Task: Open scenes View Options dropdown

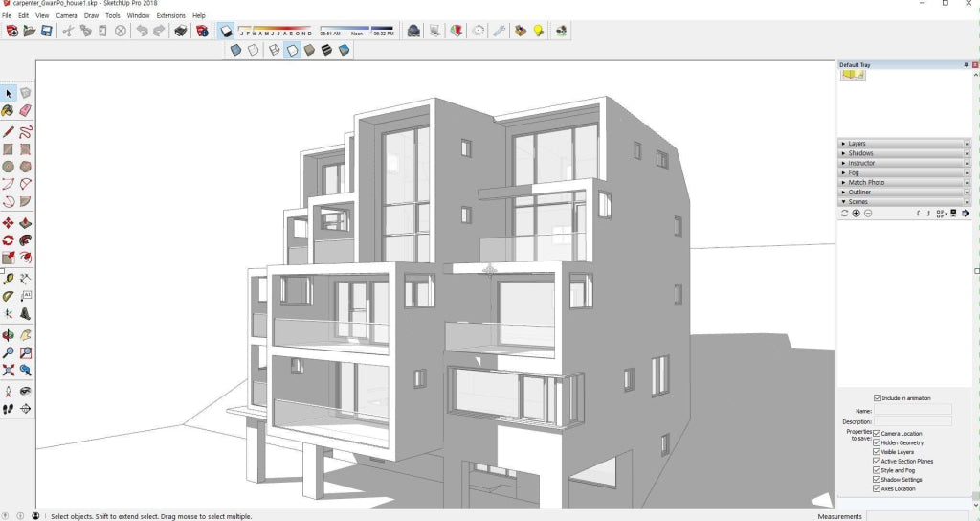Action: pyautogui.click(x=941, y=214)
